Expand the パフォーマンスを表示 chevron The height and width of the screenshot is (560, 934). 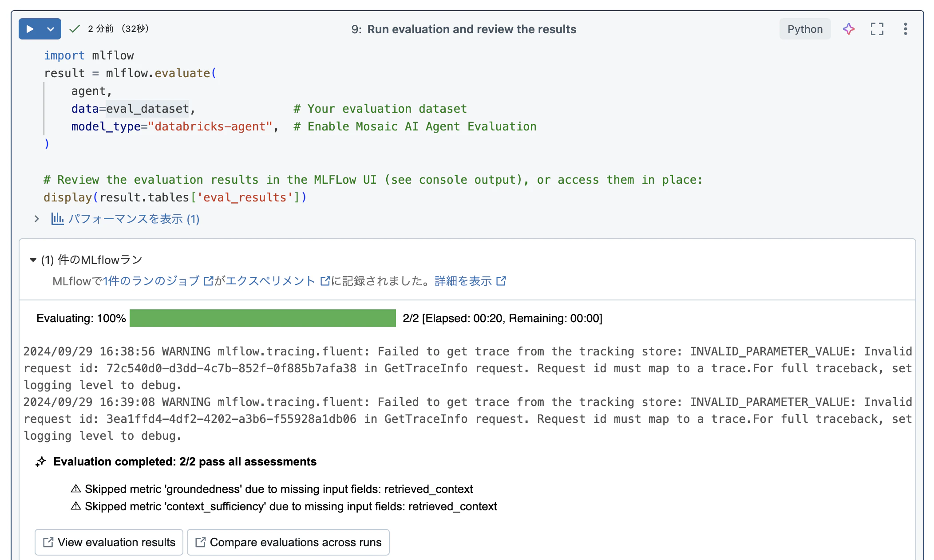[x=37, y=219]
